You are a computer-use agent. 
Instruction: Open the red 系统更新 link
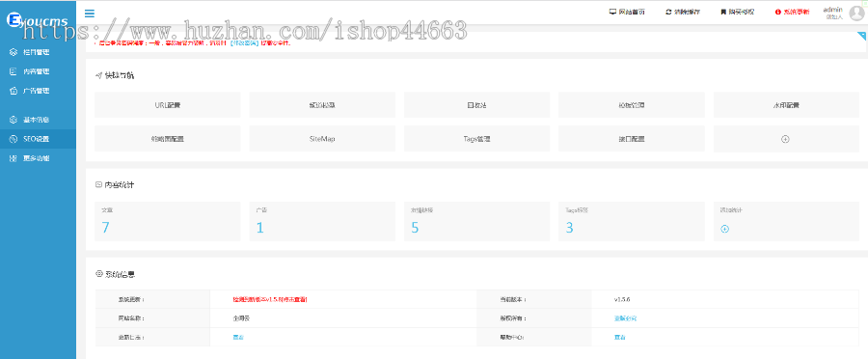click(796, 12)
